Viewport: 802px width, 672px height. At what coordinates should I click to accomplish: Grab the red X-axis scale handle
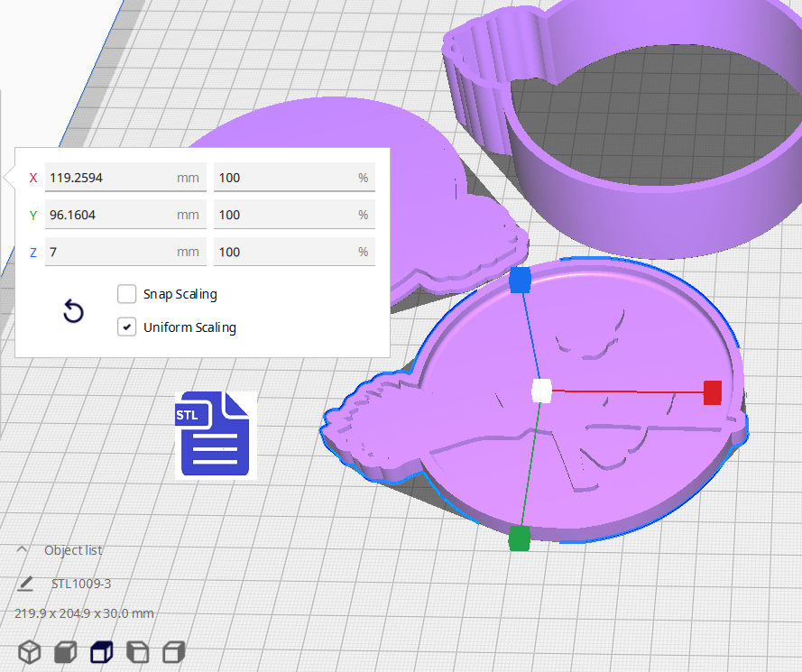(x=713, y=392)
